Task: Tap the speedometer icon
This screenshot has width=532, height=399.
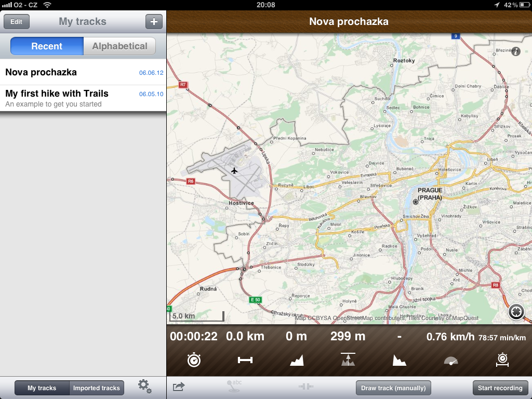Action: (x=451, y=361)
